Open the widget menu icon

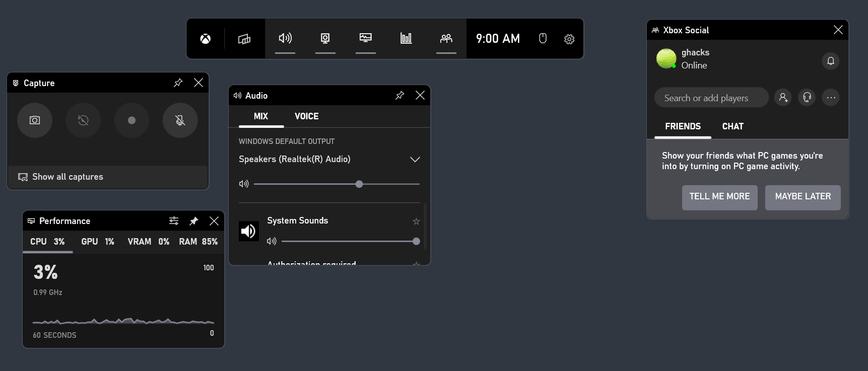tap(244, 39)
